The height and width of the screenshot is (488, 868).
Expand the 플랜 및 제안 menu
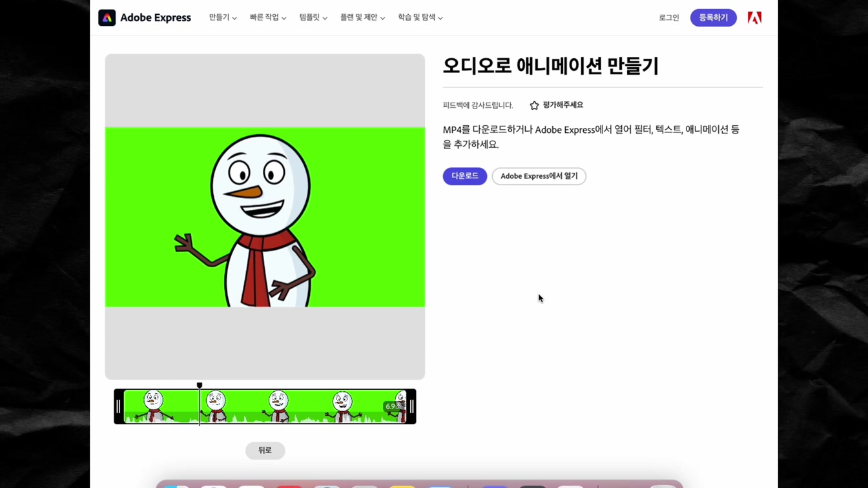tap(362, 17)
